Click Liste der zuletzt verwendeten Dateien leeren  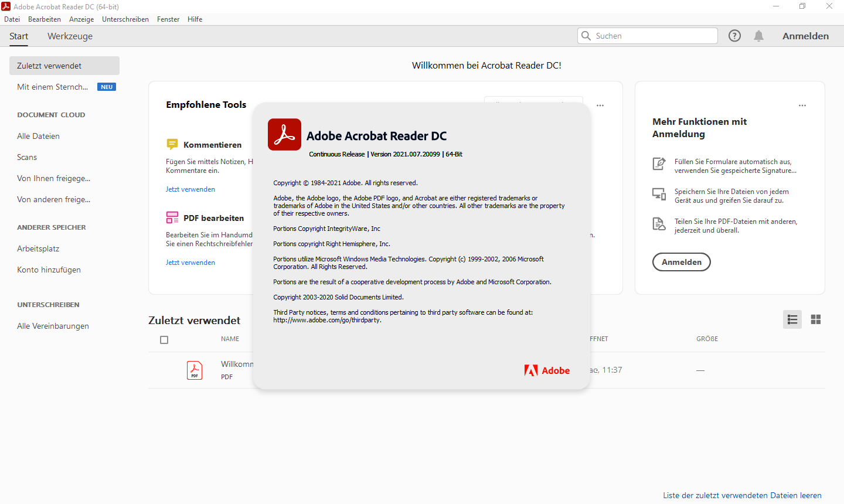point(742,495)
